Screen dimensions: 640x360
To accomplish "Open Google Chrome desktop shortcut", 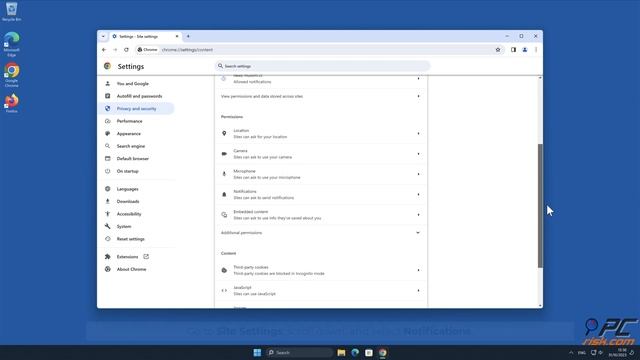I will pos(11,75).
